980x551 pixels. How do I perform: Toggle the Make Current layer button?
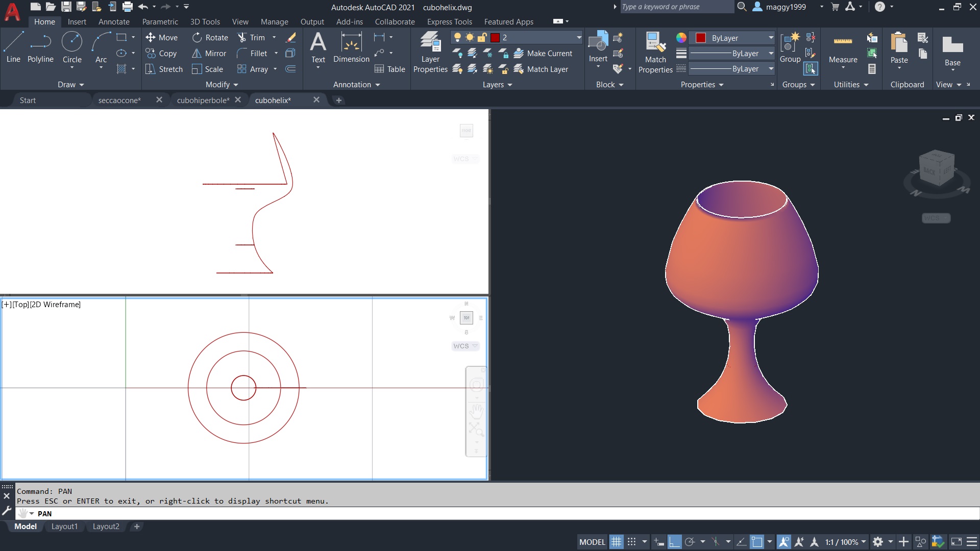click(543, 53)
